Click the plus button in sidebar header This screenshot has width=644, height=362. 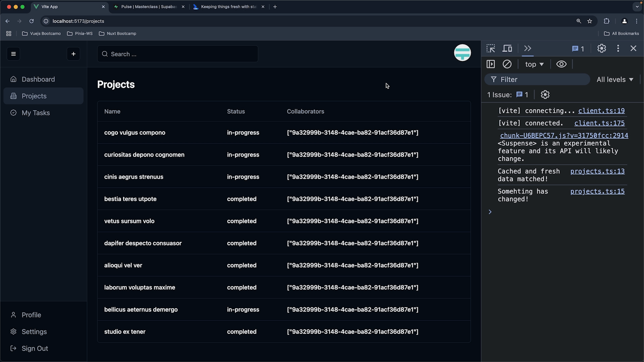(x=73, y=54)
